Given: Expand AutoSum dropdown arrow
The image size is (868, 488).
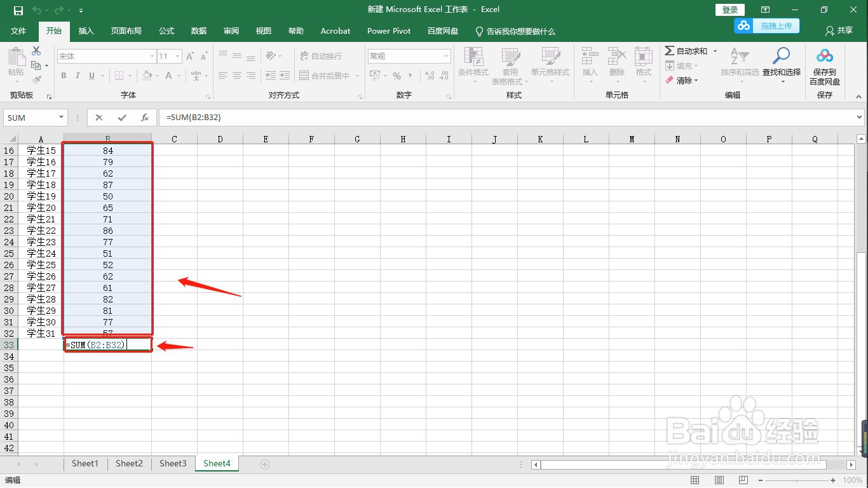Looking at the screenshot, I should click(x=715, y=51).
